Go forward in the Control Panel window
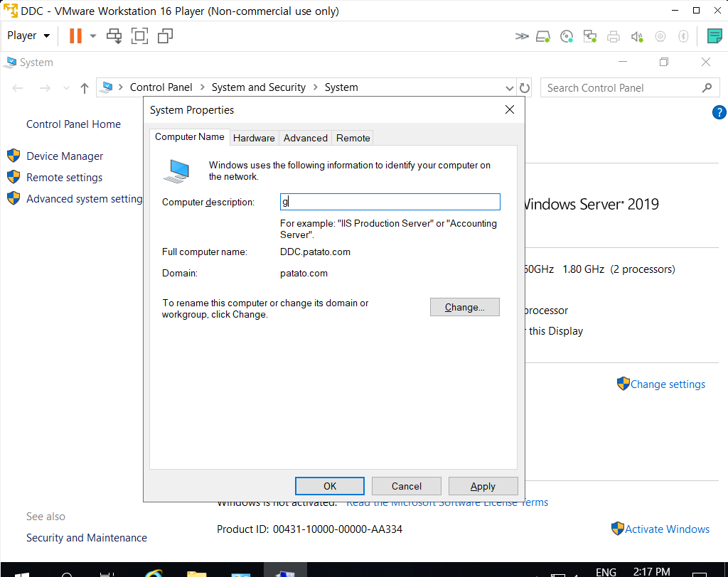Viewport: 728px width, 577px height. point(45,88)
